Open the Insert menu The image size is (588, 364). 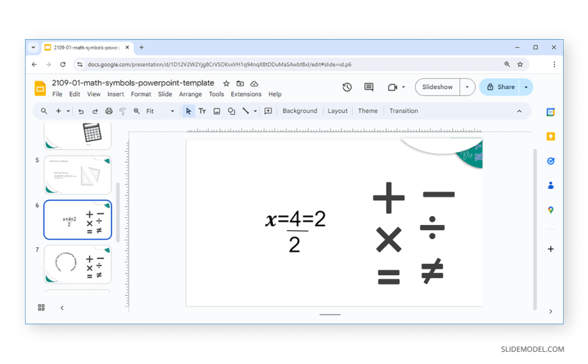click(116, 94)
